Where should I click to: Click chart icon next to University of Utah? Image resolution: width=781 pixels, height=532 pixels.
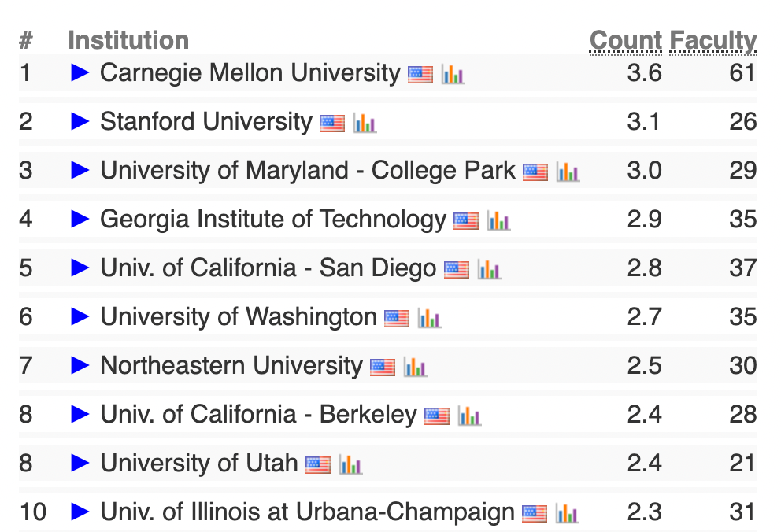tap(350, 465)
